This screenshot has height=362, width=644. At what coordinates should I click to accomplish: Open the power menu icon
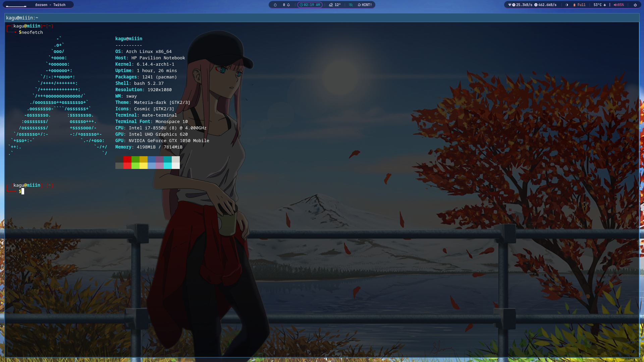(x=635, y=5)
